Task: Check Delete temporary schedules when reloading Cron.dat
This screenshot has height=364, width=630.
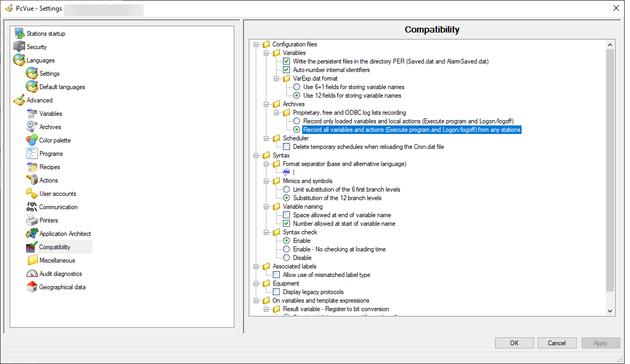Action: click(x=287, y=147)
